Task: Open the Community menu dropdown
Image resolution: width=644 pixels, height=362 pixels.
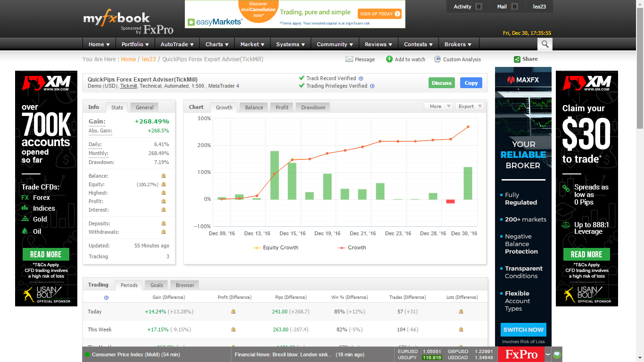Action: click(335, 44)
